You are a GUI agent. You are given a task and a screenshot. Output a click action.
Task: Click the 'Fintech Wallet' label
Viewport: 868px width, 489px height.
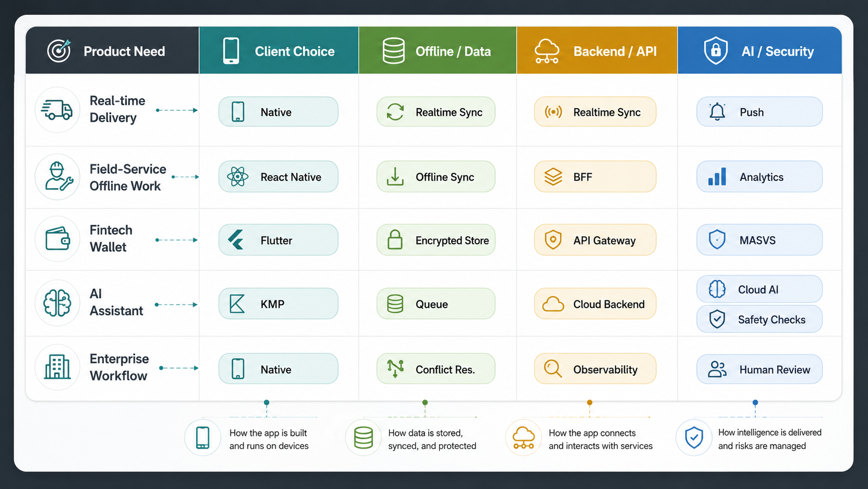point(111,239)
